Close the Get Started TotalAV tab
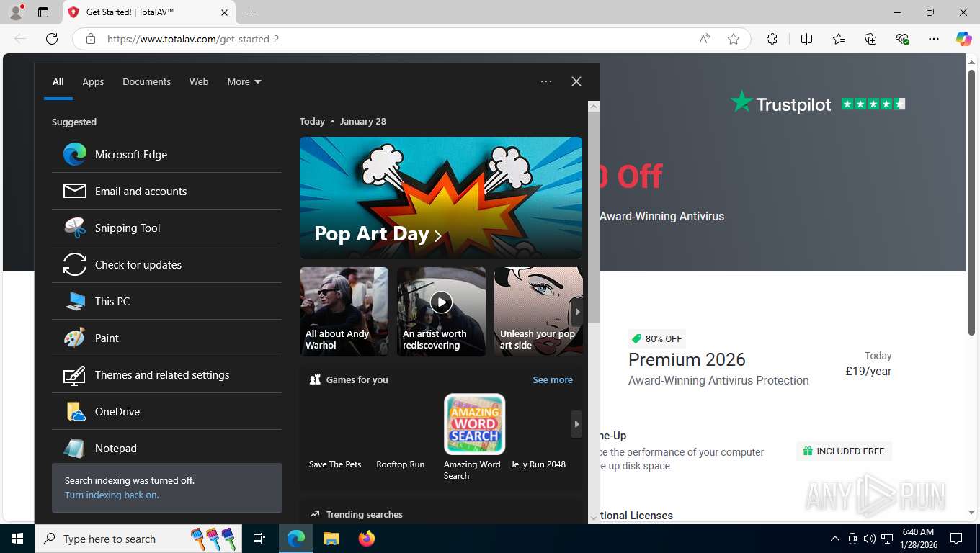 tap(224, 12)
